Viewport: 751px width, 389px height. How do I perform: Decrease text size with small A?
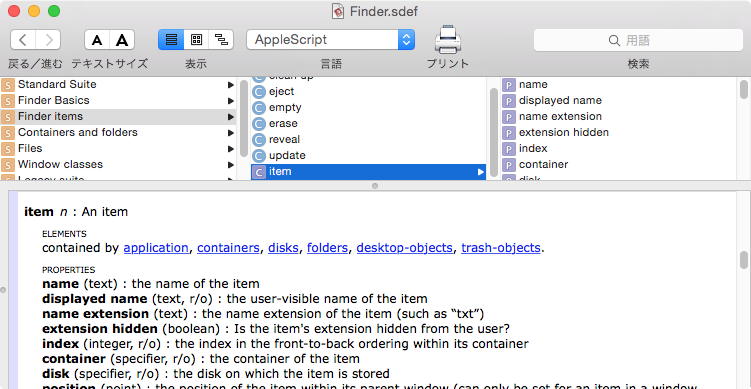point(97,40)
